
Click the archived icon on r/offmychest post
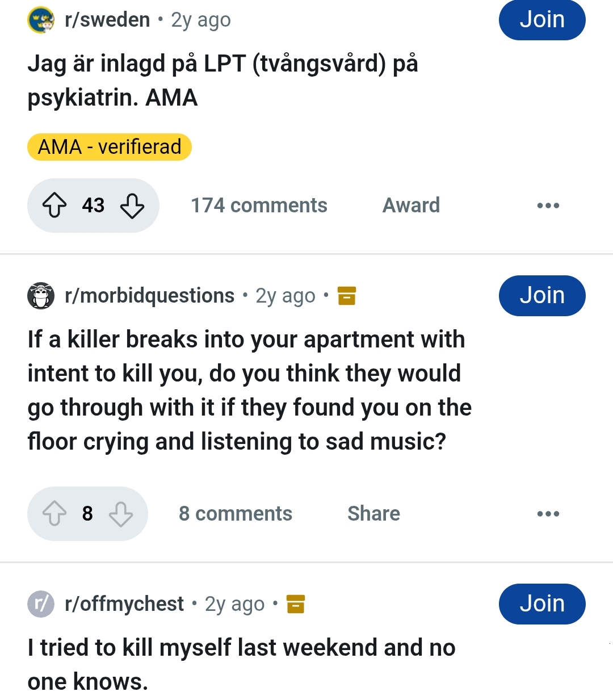point(296,604)
